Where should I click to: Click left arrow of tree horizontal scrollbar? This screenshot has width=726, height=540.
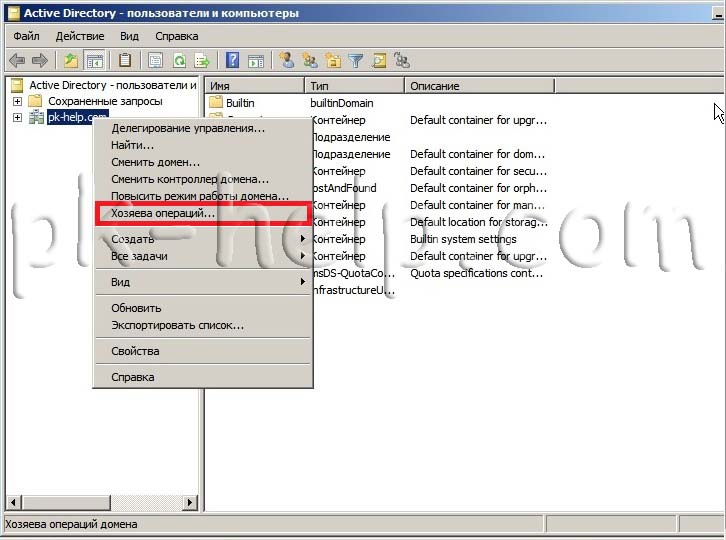click(x=13, y=502)
